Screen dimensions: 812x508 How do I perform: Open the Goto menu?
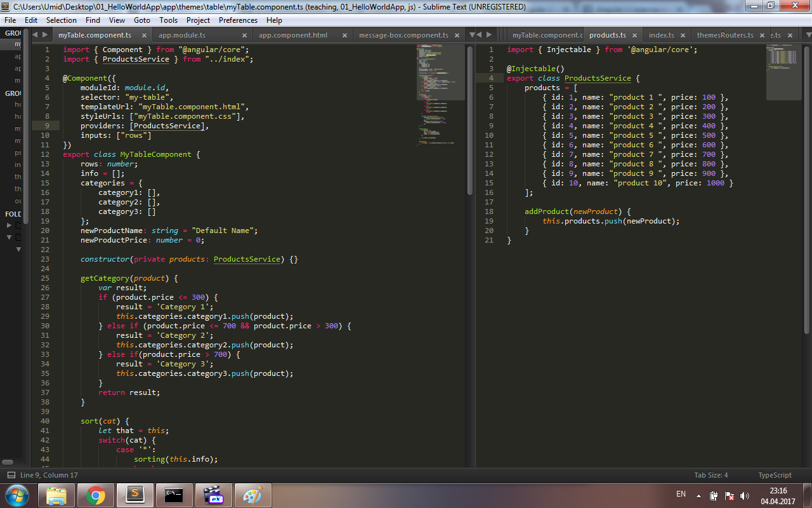pyautogui.click(x=142, y=20)
